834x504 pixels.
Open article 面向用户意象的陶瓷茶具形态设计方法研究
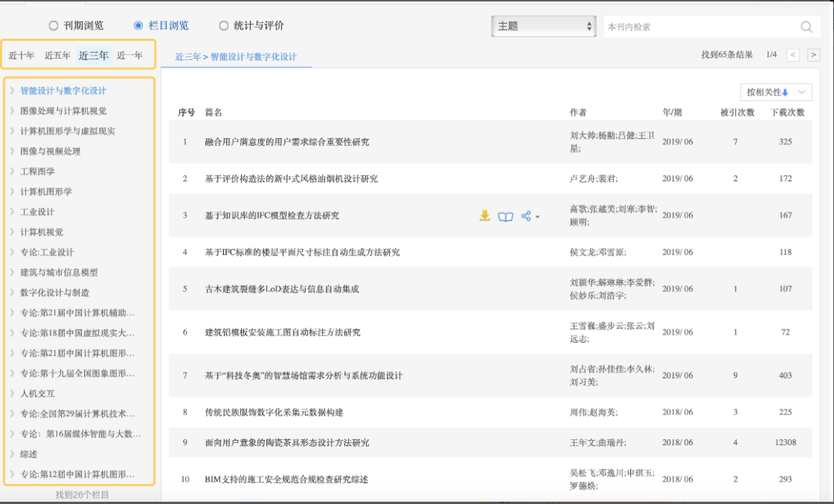[x=286, y=442]
